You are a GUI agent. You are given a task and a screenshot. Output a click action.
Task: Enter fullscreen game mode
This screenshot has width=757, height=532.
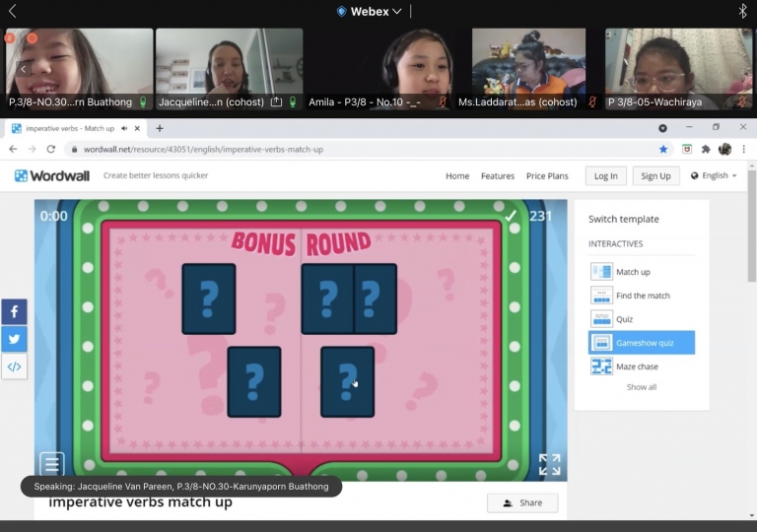(x=549, y=464)
